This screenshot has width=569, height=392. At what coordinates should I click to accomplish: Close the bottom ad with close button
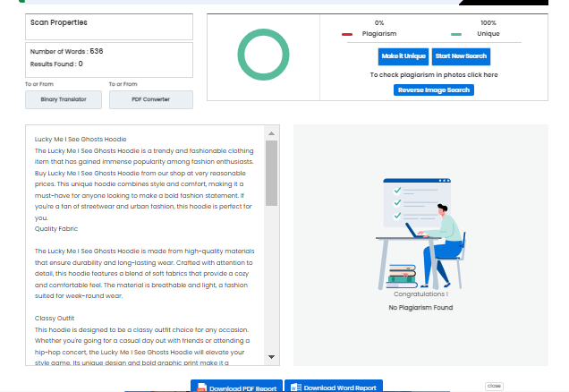[x=494, y=386]
